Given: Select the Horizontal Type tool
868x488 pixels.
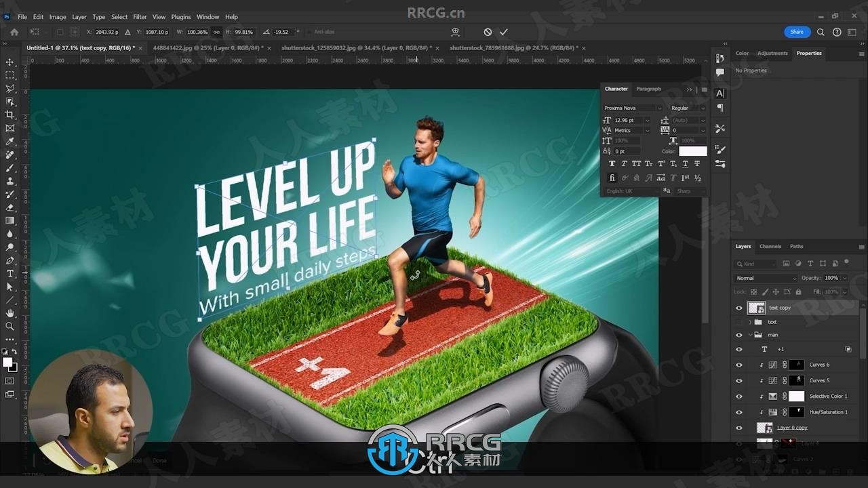Looking at the screenshot, I should coord(10,273).
